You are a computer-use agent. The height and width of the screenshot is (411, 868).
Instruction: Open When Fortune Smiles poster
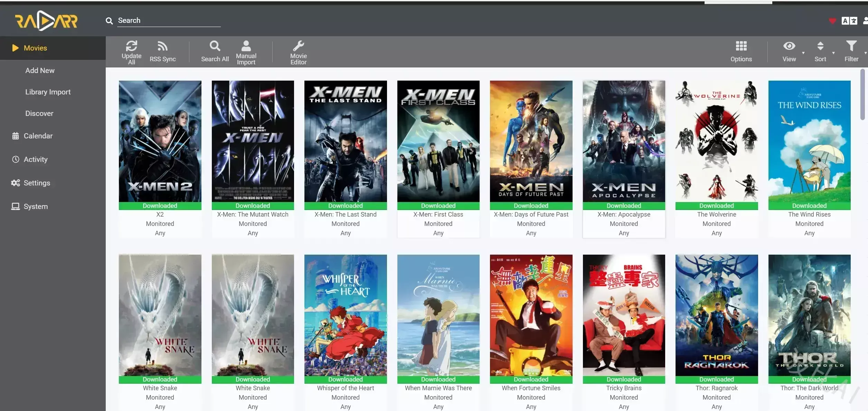[531, 315]
